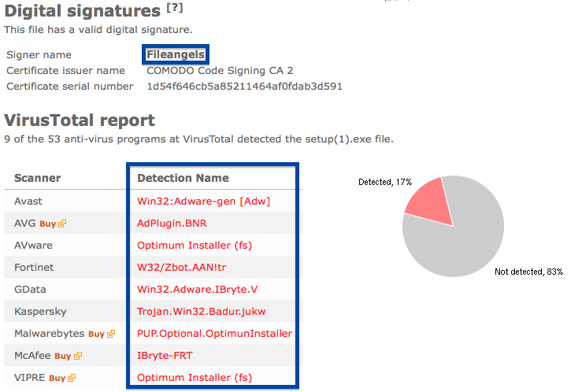Click the VIPRE Buy link
The width and height of the screenshot is (571, 392).
[x=57, y=378]
